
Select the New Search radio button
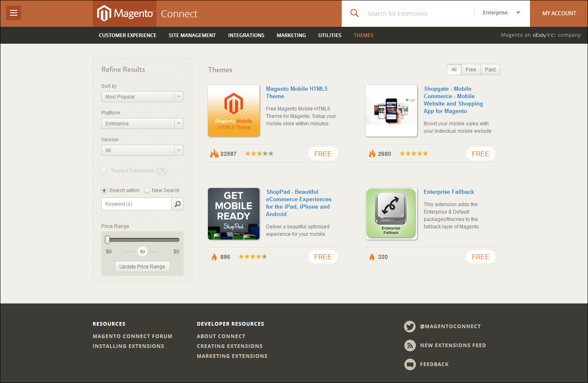(x=147, y=190)
